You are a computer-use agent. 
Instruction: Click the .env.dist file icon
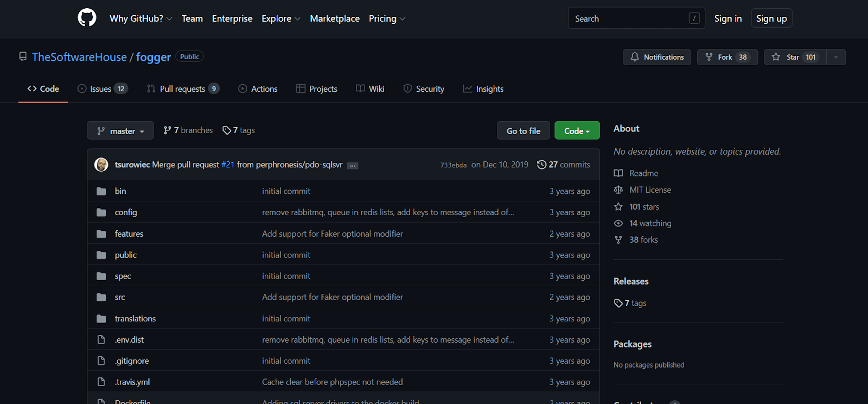tap(101, 340)
